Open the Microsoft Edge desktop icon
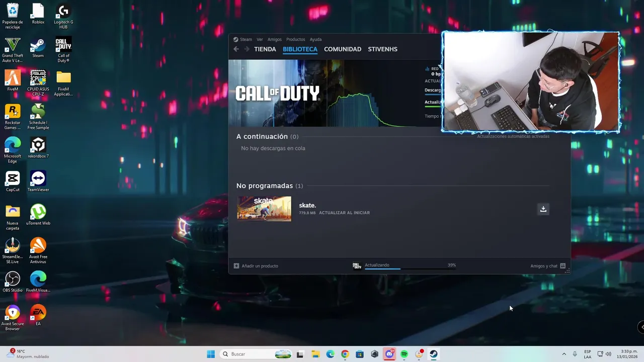644x362 pixels. pos(13,150)
